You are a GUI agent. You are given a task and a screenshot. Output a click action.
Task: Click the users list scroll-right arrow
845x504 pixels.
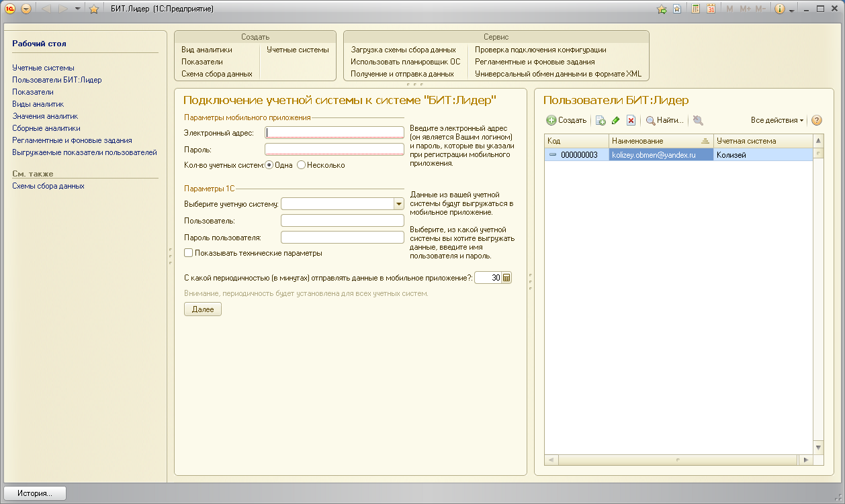(805, 460)
